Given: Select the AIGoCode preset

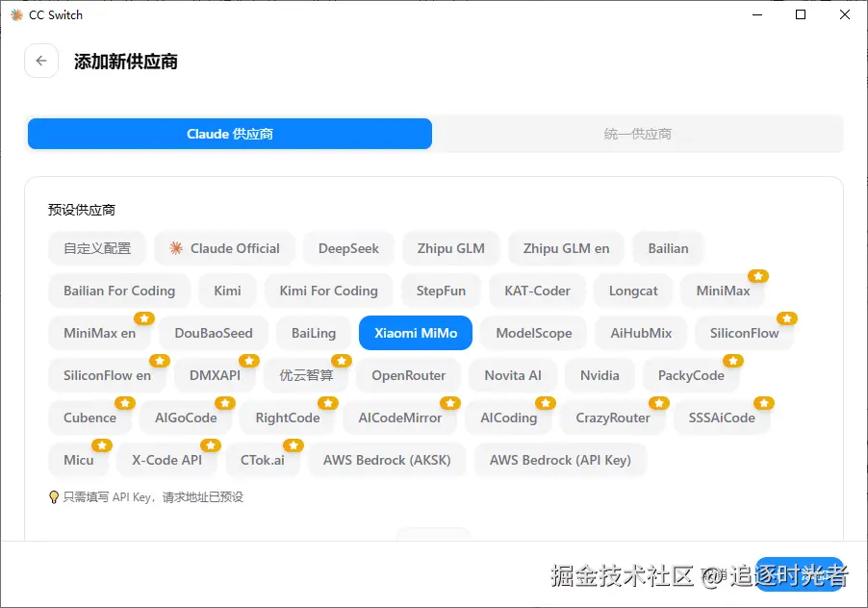Looking at the screenshot, I should [x=186, y=418].
